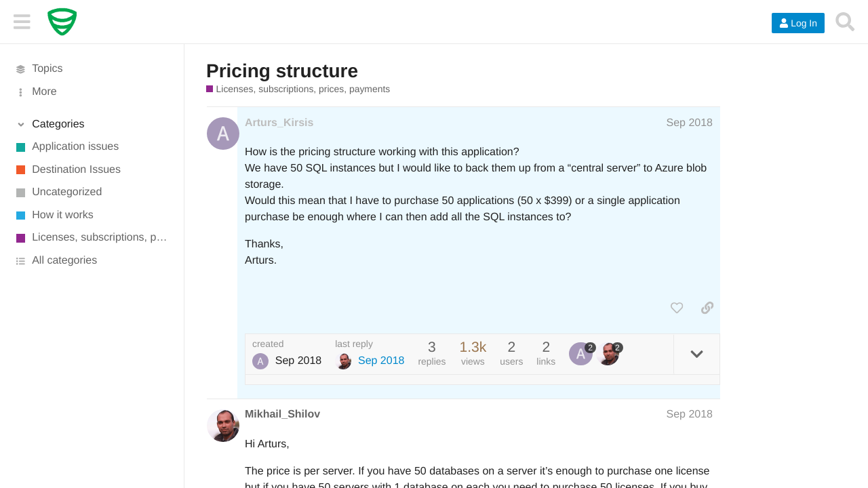Select Destination Issues category

76,169
